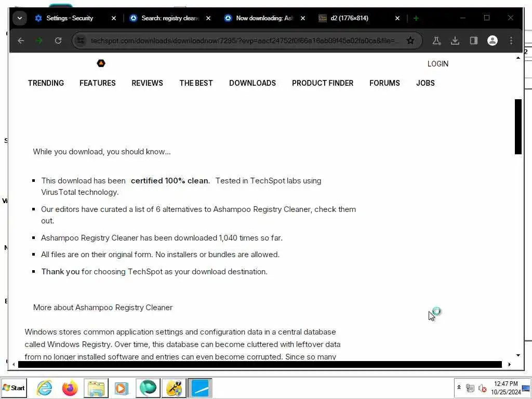Close the Now downloading tab
532x399 pixels.
[x=303, y=18]
